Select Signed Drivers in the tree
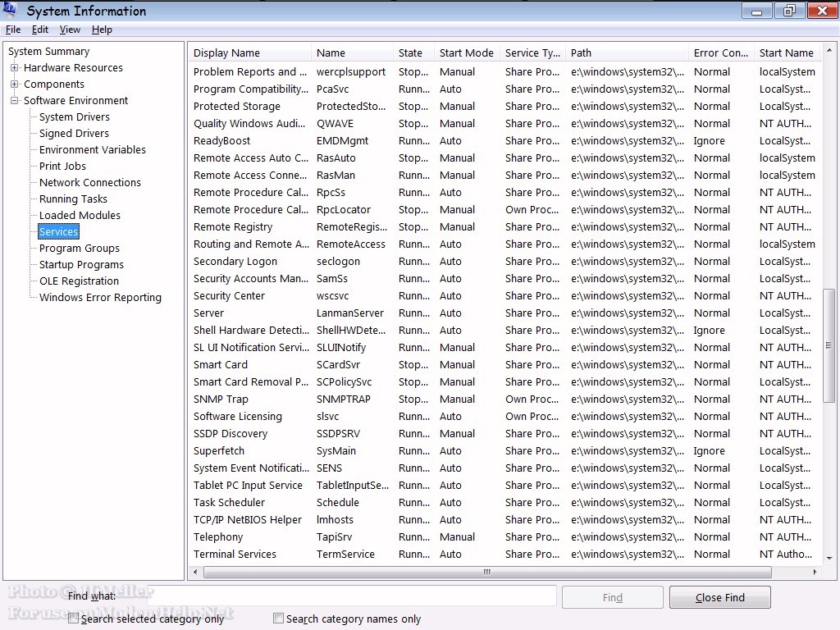This screenshot has width=840, height=630. click(x=74, y=134)
